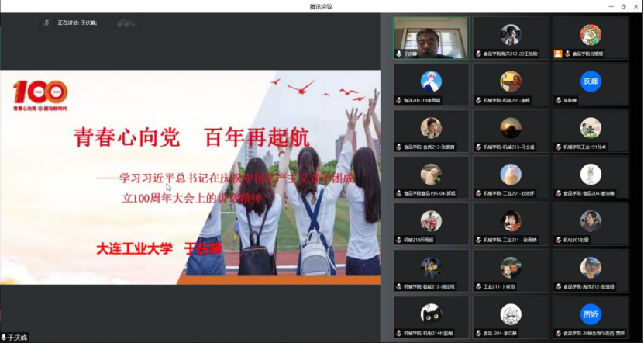The width and height of the screenshot is (644, 343).
Task: Click the orange screen-share badge on 食品学院谷媛媛
Action: (x=557, y=54)
